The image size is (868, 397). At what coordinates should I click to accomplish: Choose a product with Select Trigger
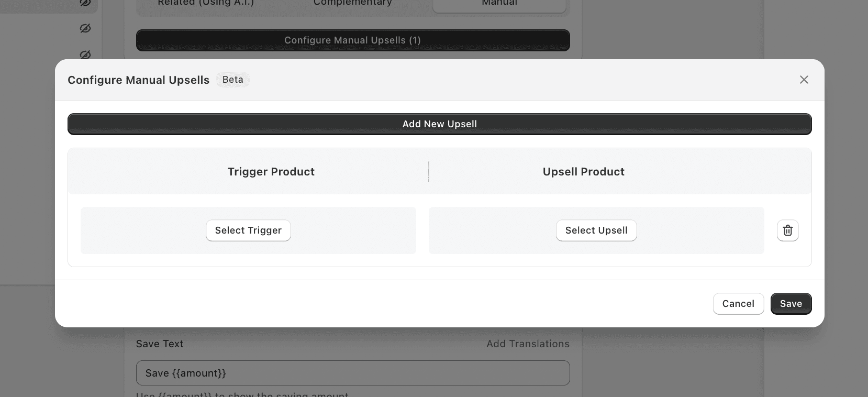tap(248, 230)
